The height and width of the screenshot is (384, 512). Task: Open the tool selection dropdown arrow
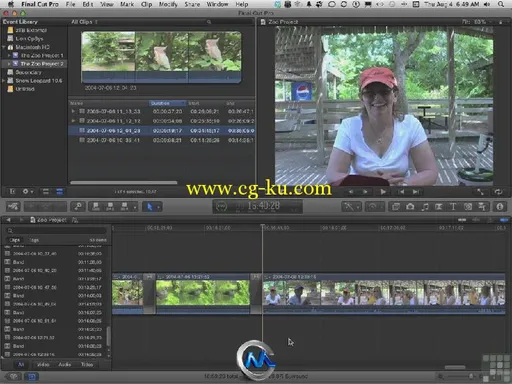pos(159,207)
